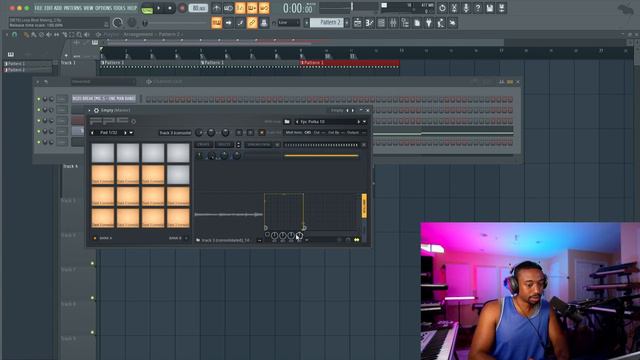Toggle the fourth channel's green mute LED
Image resolution: width=640 pixels, height=360 pixels.
(x=39, y=131)
